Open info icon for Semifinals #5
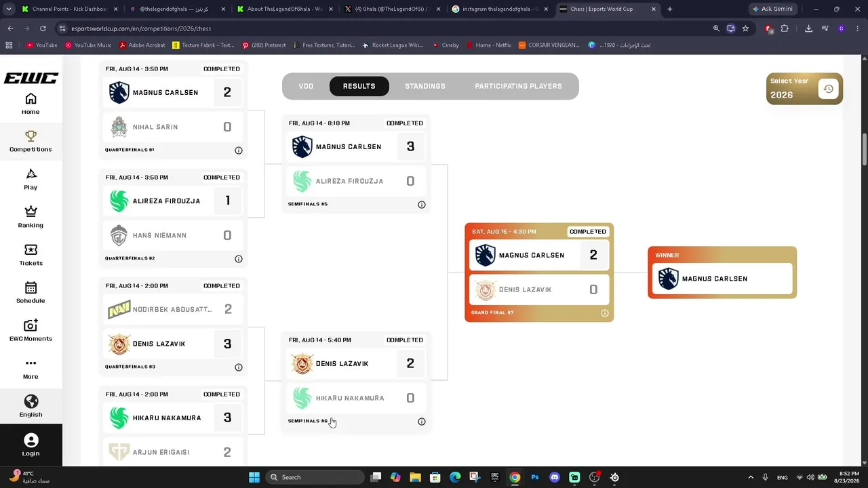This screenshot has width=868, height=488. 422,205
